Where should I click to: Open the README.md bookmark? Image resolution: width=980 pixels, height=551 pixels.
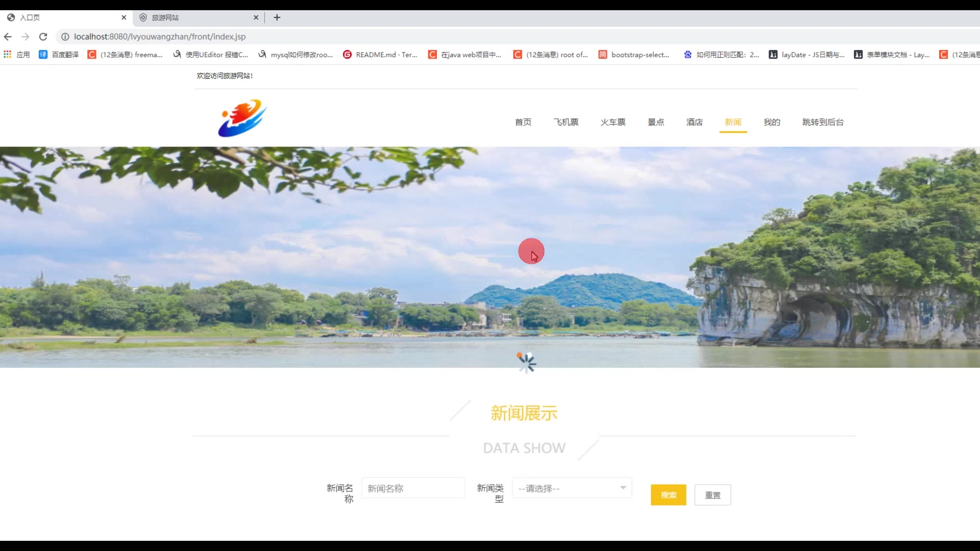pos(380,55)
